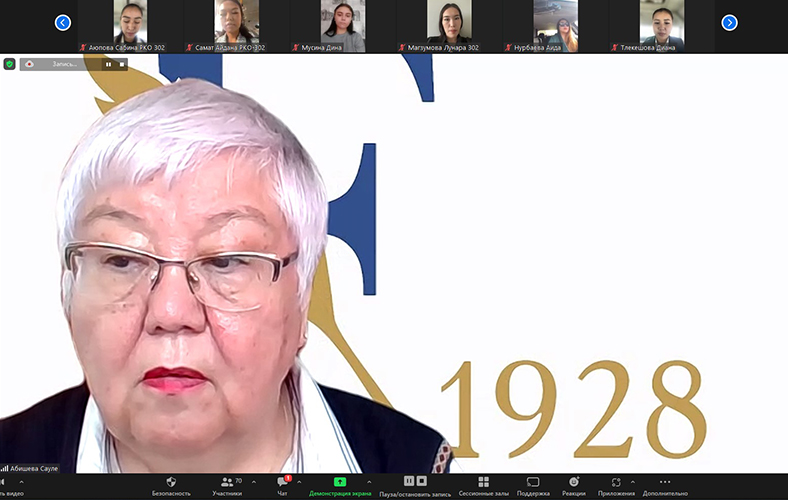Show next participants with right arrow
This screenshot has height=500, width=788.
[729, 22]
